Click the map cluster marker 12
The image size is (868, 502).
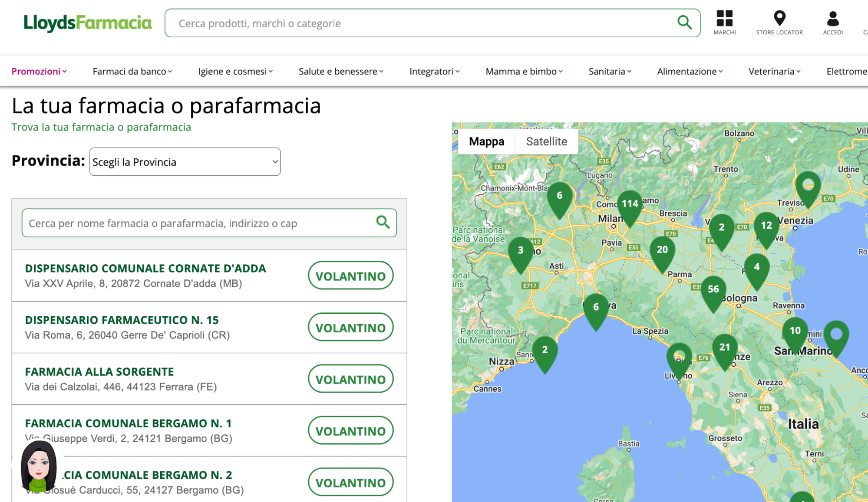point(766,230)
